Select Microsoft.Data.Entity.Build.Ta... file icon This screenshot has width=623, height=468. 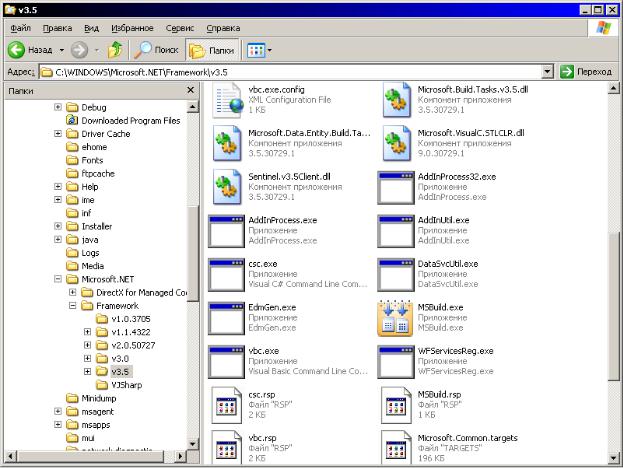coord(227,143)
